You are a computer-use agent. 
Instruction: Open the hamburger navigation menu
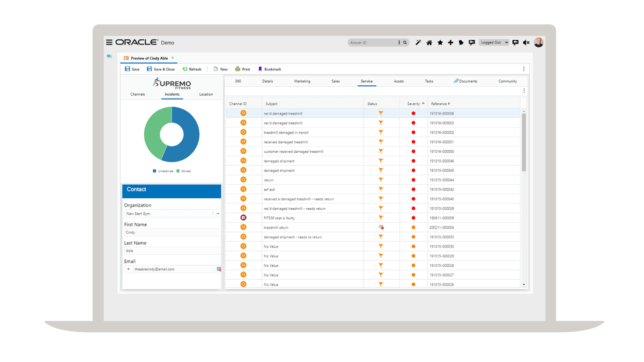(x=109, y=42)
